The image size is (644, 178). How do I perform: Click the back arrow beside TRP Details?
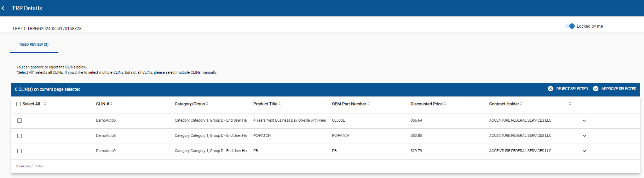(x=3, y=8)
